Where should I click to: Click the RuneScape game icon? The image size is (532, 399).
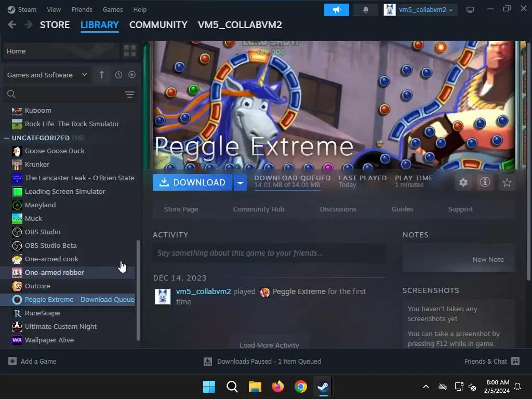17,313
